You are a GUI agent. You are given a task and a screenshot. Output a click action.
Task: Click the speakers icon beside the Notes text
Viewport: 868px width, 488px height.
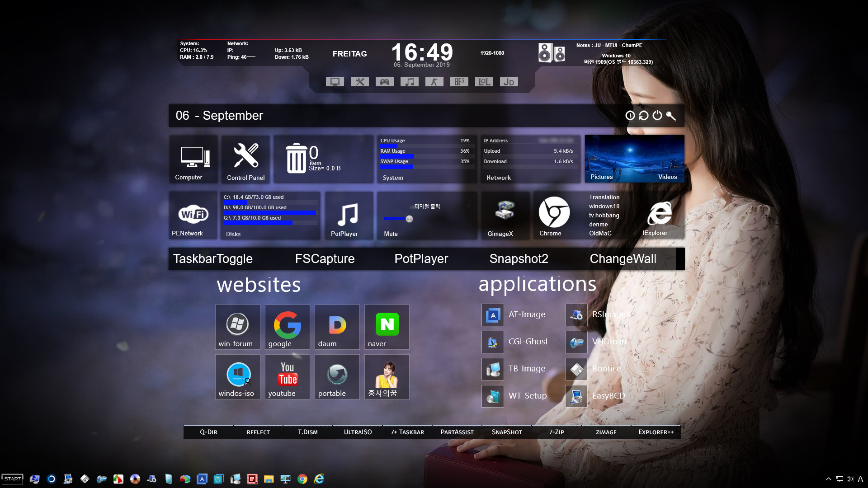552,53
